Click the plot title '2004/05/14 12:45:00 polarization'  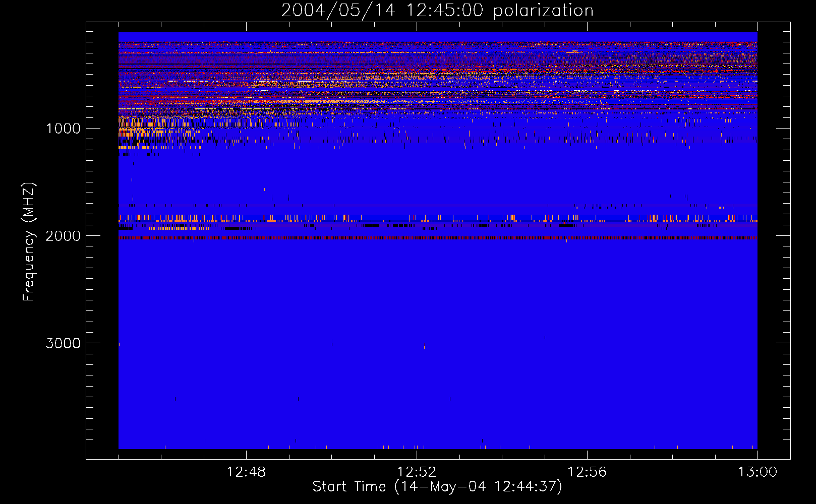[x=437, y=11]
